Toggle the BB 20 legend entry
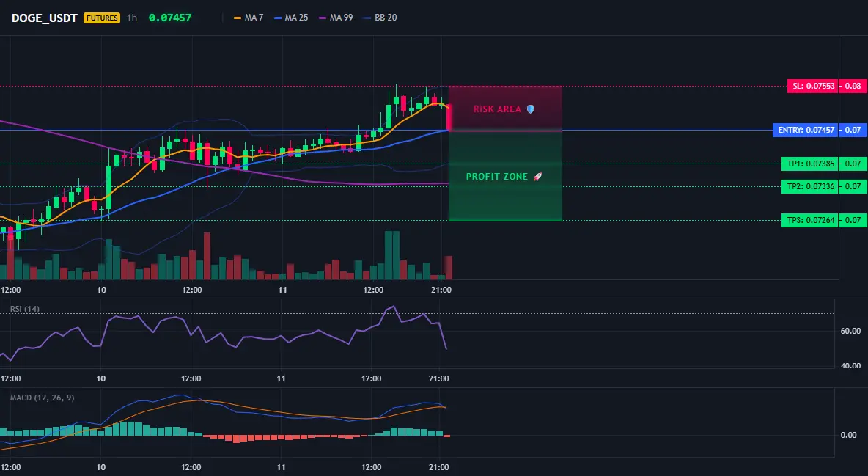This screenshot has height=476, width=868. (x=380, y=18)
